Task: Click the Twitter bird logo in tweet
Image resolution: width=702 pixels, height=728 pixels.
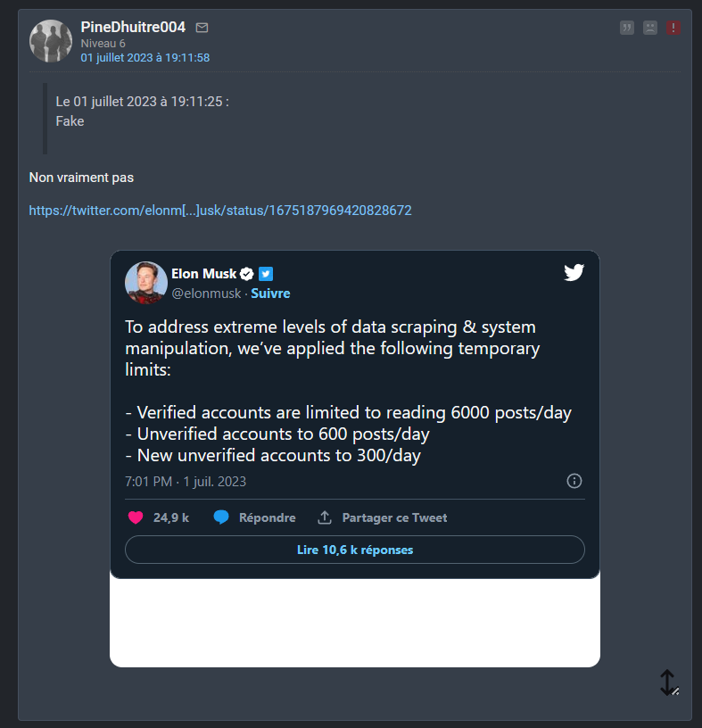Action: tap(574, 272)
